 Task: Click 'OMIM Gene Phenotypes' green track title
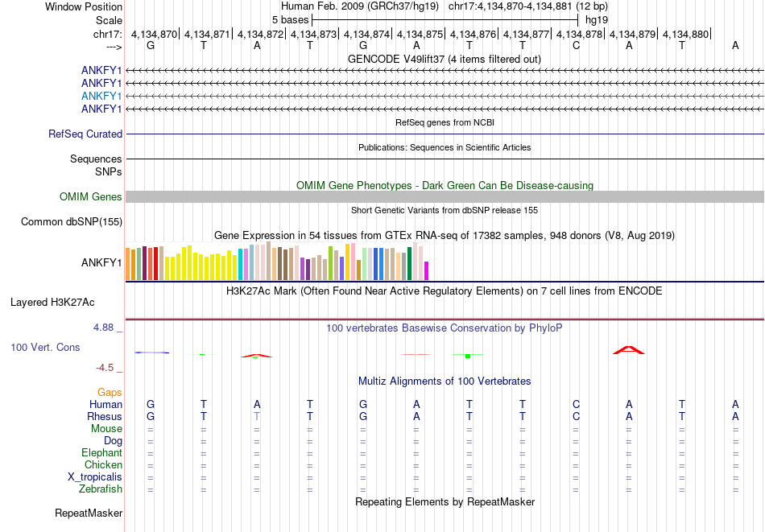[x=445, y=185]
